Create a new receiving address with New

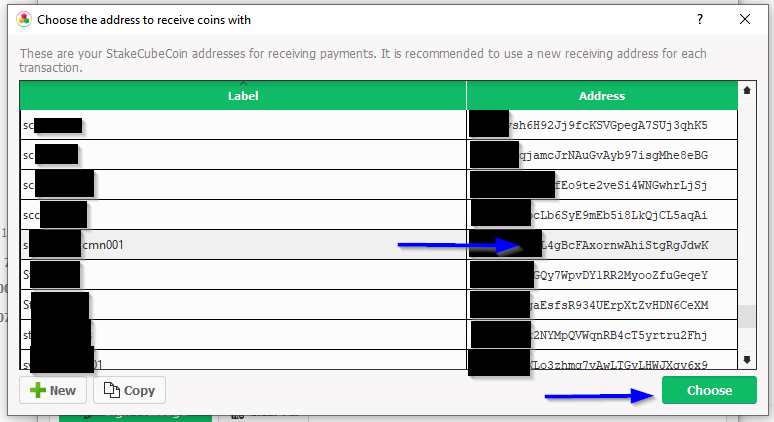[x=53, y=390]
